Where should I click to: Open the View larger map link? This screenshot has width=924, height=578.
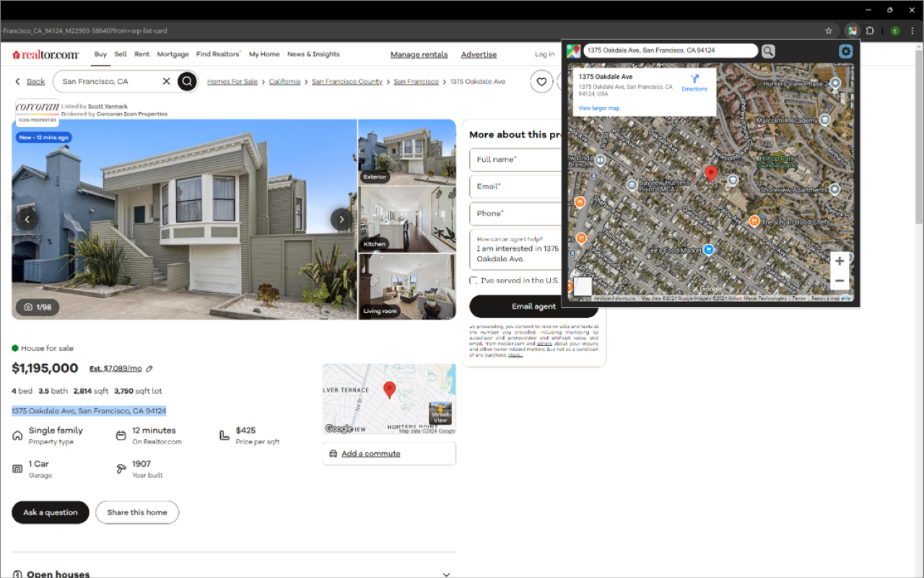(598, 108)
